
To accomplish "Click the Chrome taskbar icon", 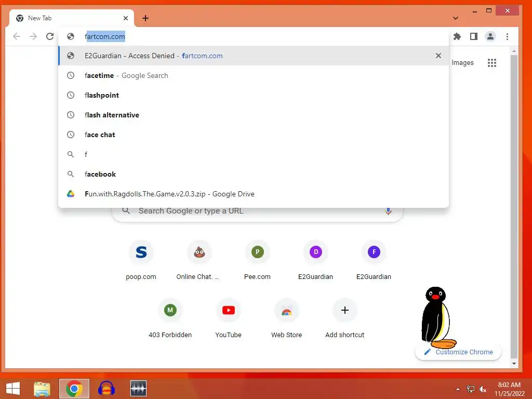I will pos(74,389).
